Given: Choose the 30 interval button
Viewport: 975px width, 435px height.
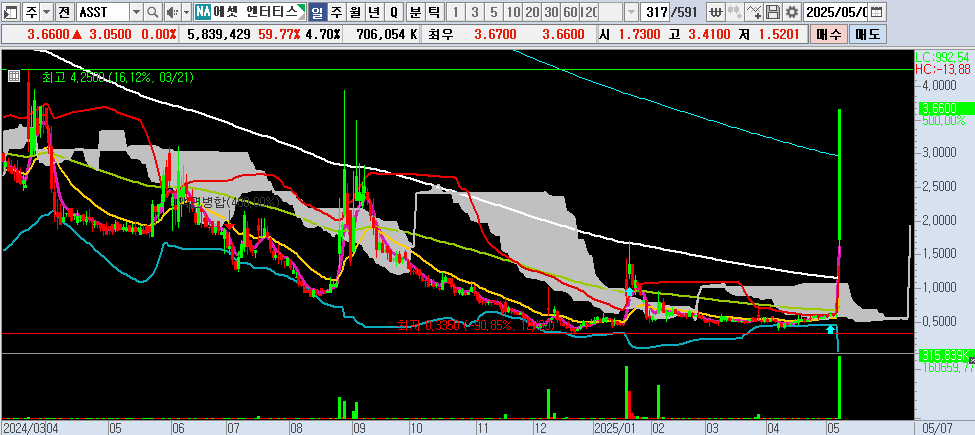Looking at the screenshot, I should coord(550,11).
